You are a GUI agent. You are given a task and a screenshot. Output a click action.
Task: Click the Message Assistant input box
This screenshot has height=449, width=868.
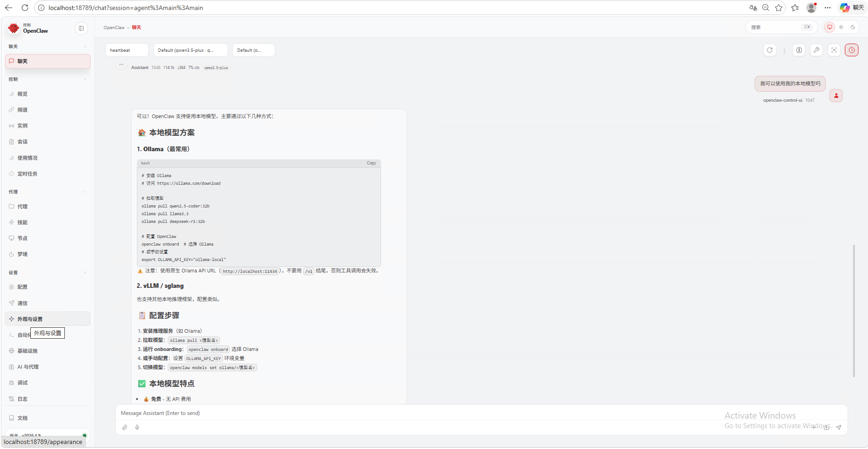[x=481, y=413]
